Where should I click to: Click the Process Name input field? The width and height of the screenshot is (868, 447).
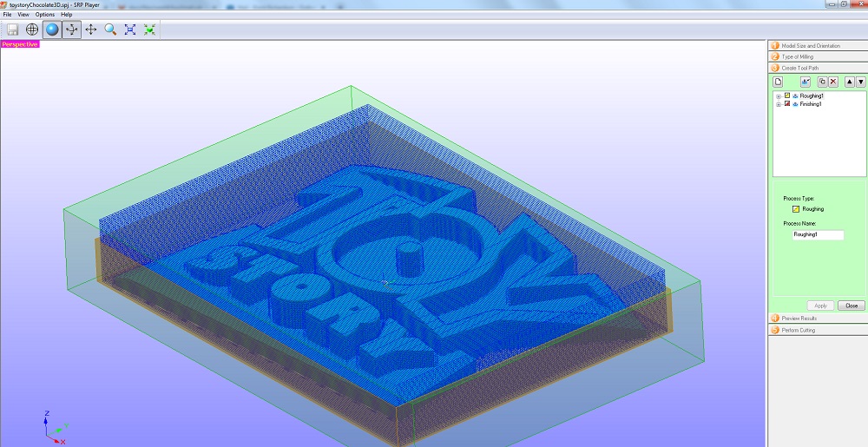click(819, 234)
